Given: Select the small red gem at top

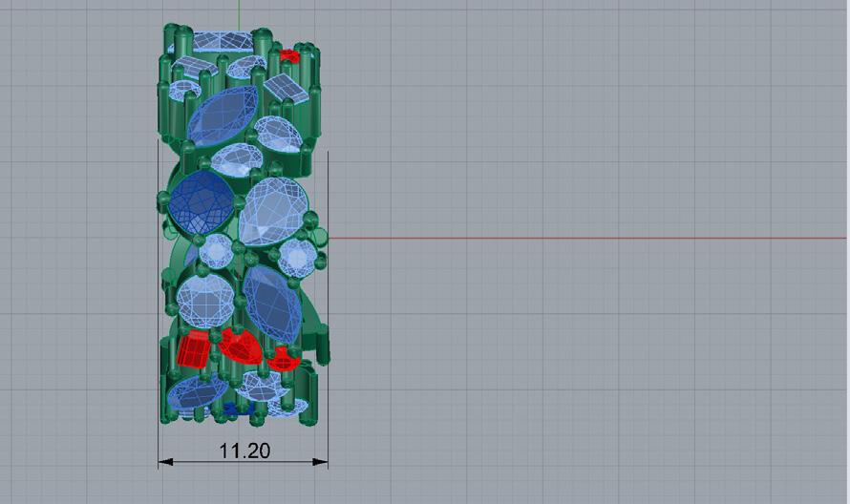Looking at the screenshot, I should click(289, 55).
